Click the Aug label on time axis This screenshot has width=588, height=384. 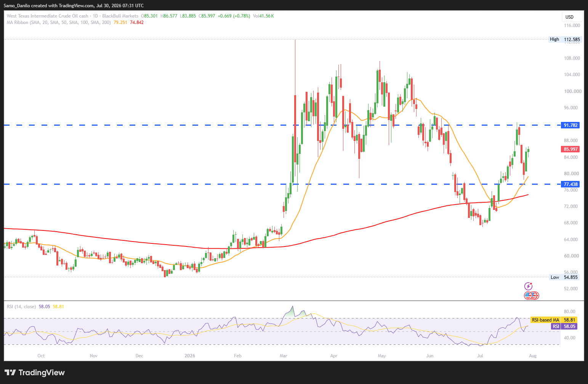tap(533, 356)
